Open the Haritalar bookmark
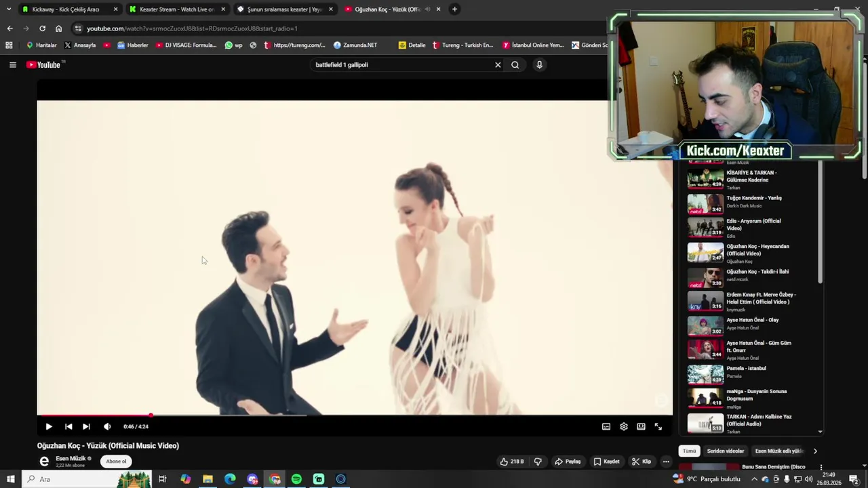Screen dimensions: 868x488 41,45
